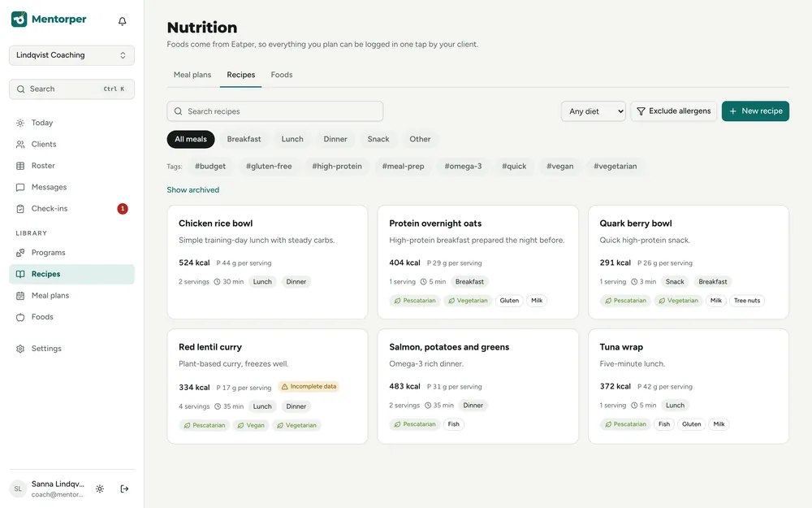Filter recipes by the Dinner chip
812x508 pixels.
335,140
